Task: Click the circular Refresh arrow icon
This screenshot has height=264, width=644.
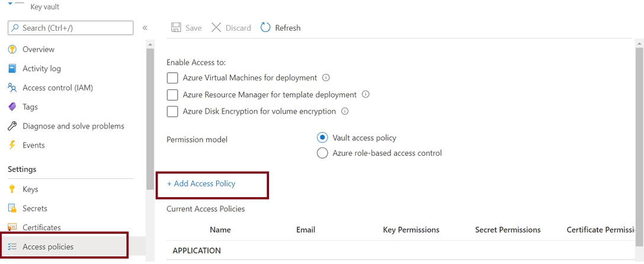Action: [x=266, y=27]
